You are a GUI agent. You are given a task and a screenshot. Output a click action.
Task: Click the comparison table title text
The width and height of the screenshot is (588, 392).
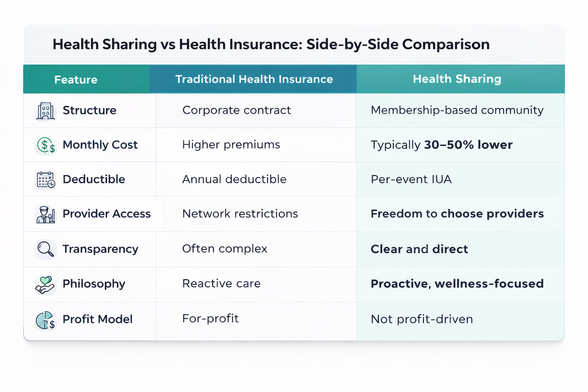click(271, 44)
